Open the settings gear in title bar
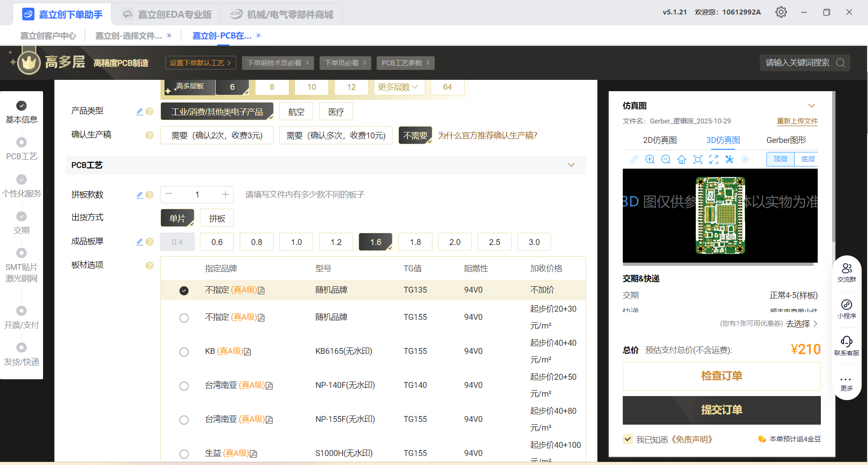868x465 pixels. pyautogui.click(x=781, y=12)
